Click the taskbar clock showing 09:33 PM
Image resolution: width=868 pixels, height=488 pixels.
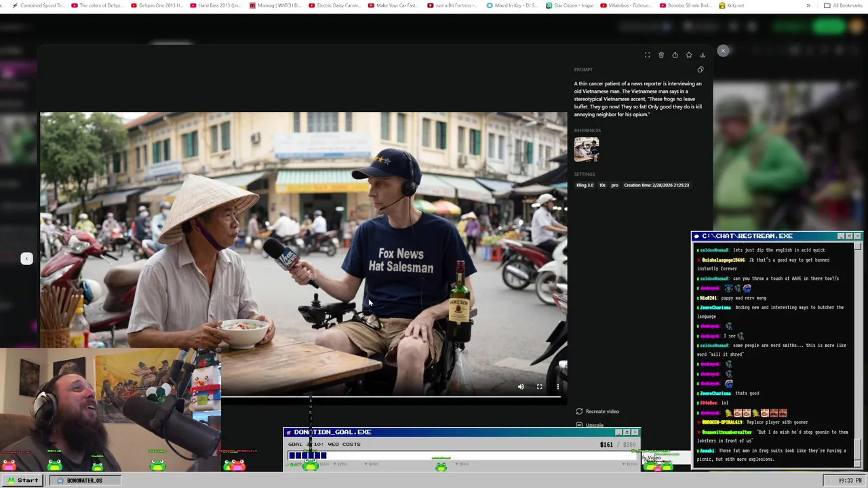850,481
